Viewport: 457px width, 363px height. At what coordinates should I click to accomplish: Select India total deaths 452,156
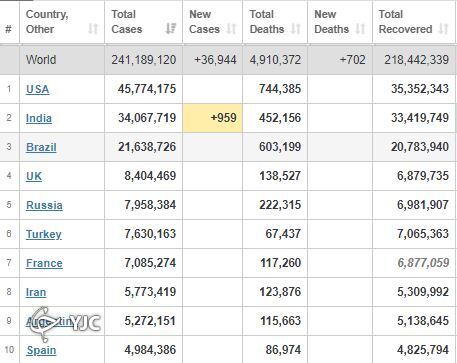click(x=280, y=118)
